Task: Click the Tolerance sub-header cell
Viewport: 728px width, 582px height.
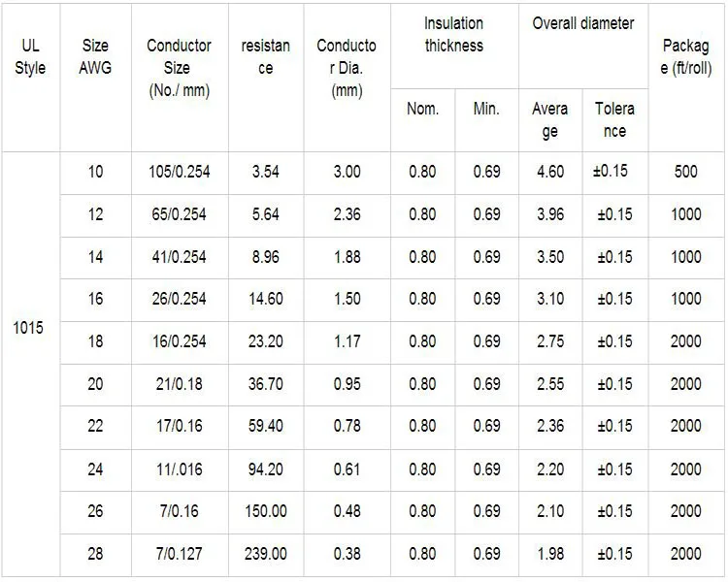Action: [x=613, y=119]
